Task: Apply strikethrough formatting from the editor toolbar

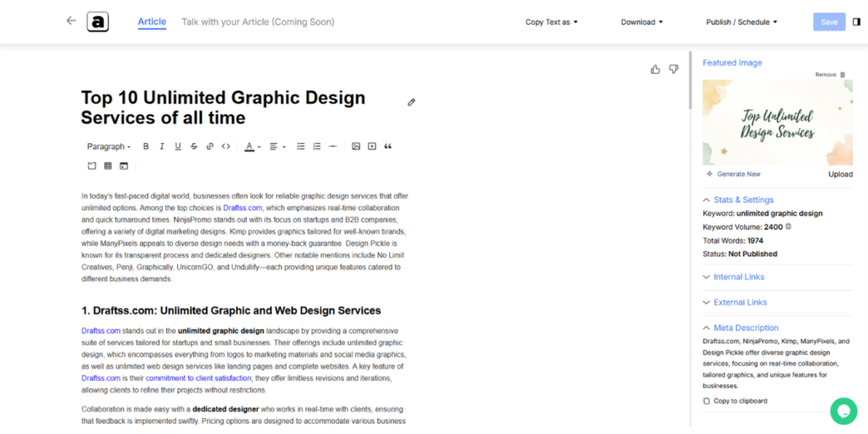Action: (194, 147)
